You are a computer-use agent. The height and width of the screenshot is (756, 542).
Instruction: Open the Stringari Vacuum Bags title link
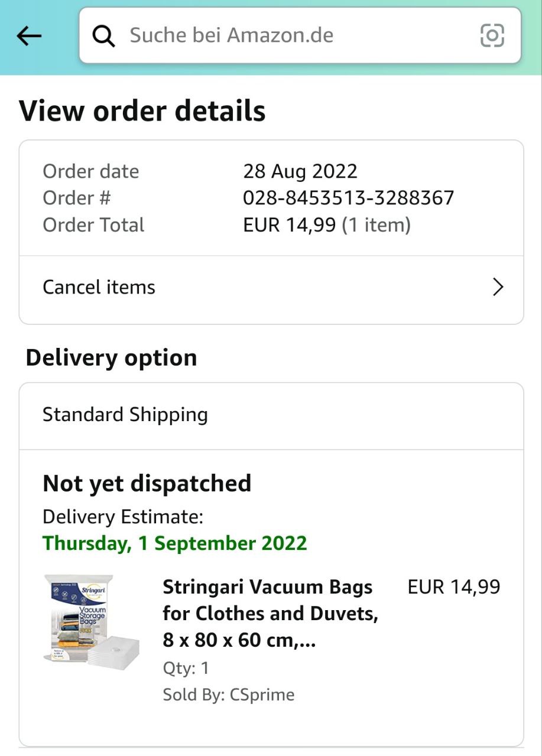coord(270,614)
